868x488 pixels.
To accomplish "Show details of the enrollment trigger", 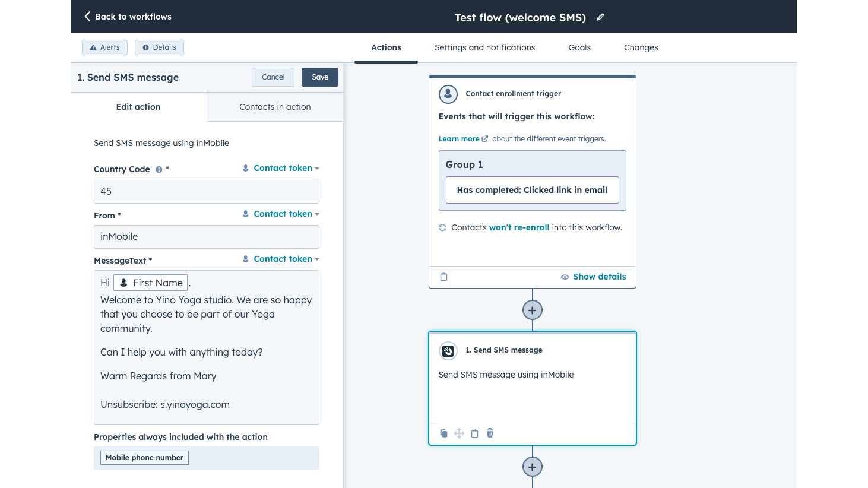I will [x=593, y=277].
